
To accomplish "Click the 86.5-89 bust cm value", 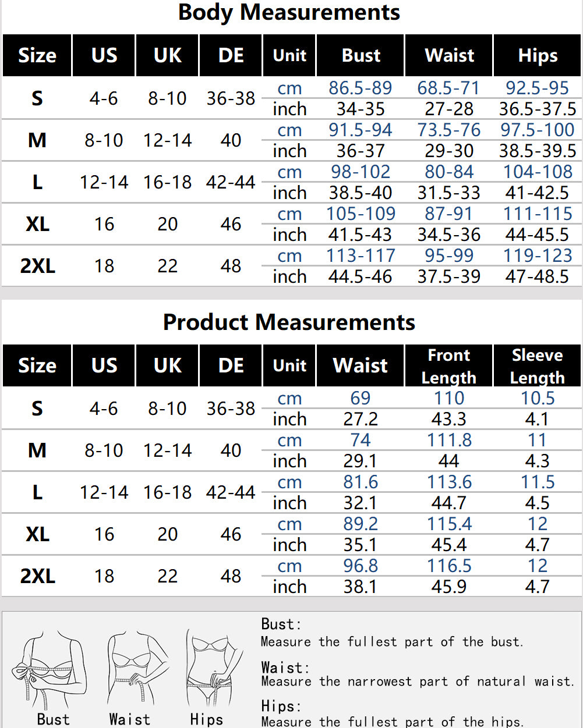I will pos(361,88).
